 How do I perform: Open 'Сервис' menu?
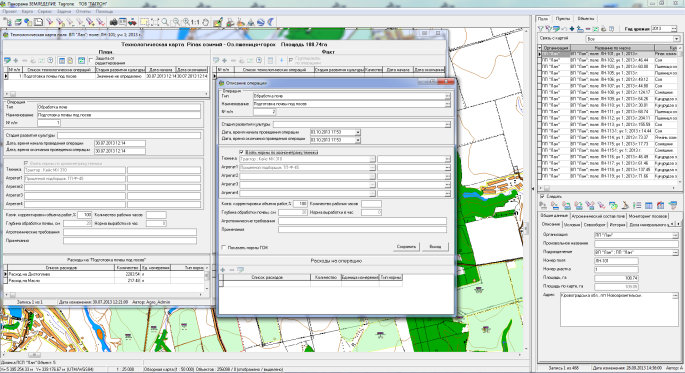45,11
